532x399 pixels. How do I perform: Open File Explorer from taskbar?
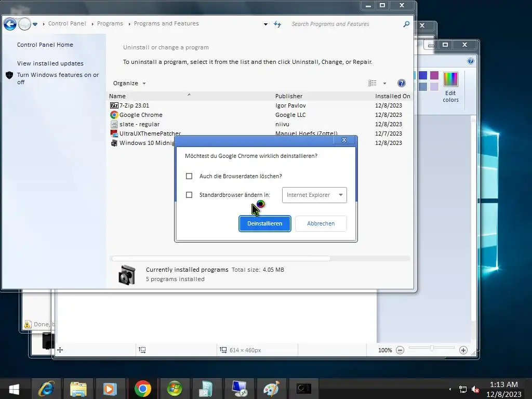coord(78,389)
